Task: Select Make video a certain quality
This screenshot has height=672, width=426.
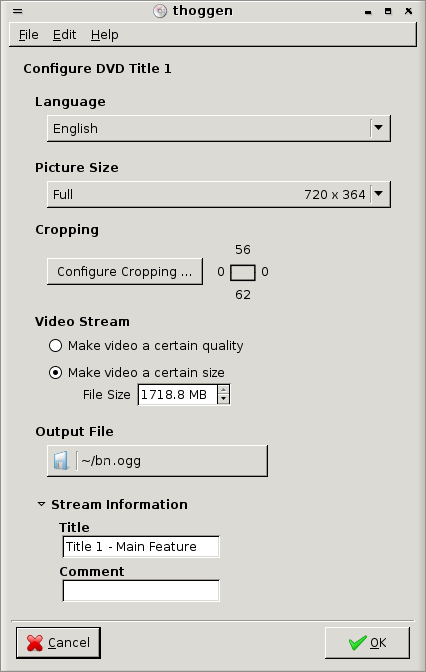Action: coord(55,345)
